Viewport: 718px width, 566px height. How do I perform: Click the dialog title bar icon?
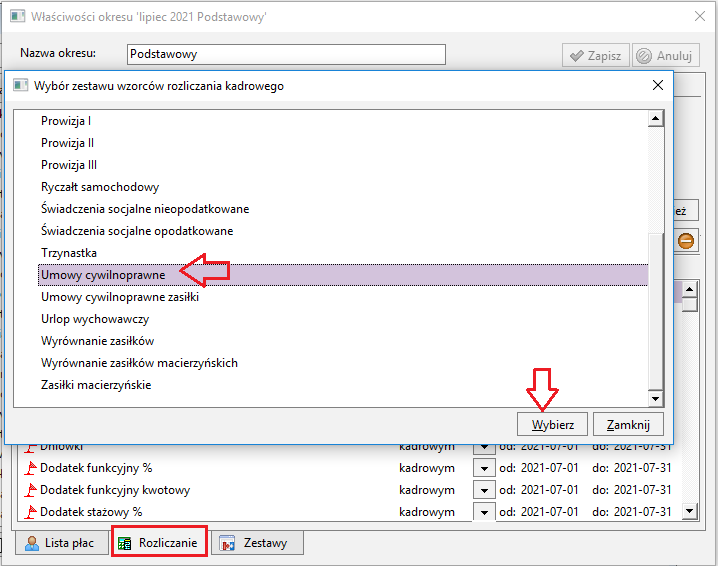click(x=21, y=86)
